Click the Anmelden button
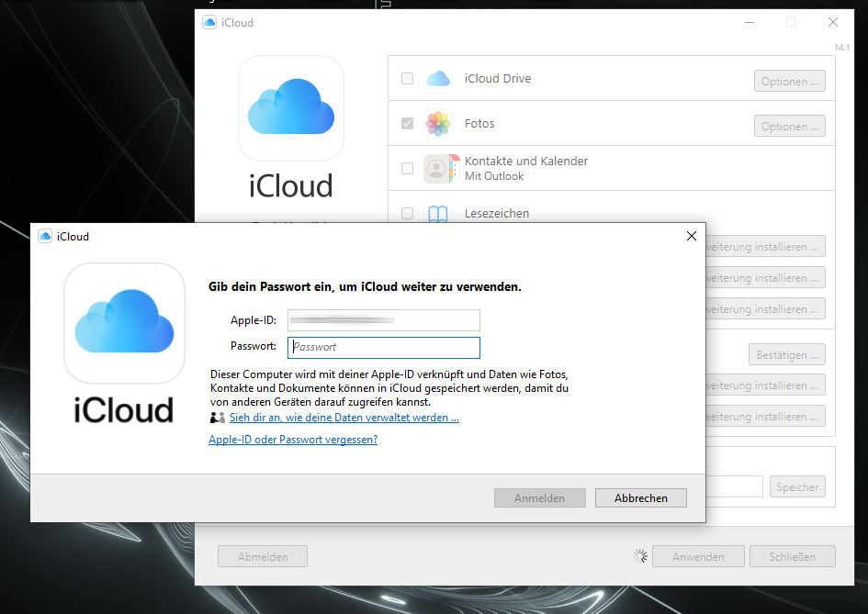The width and height of the screenshot is (868, 614). coord(540,497)
